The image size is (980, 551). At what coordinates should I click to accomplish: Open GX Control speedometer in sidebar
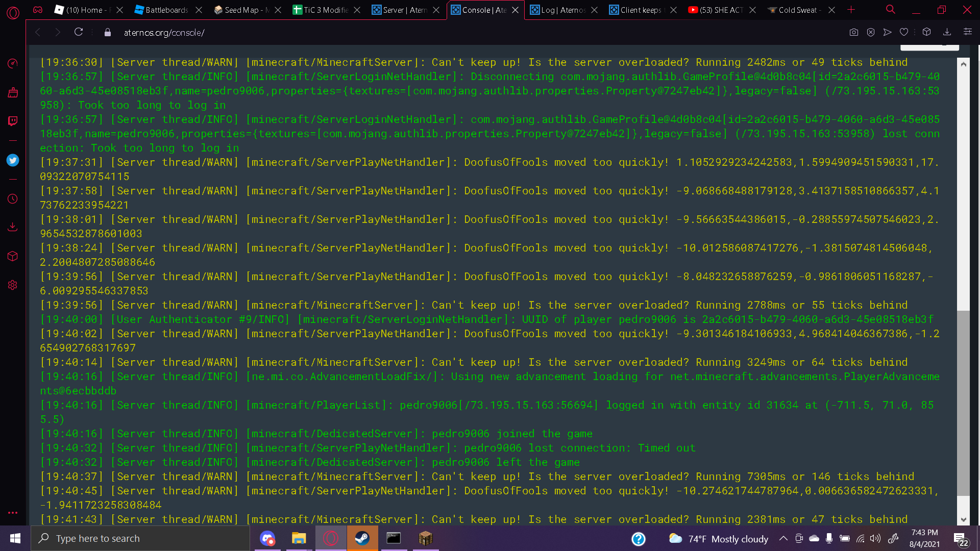pos(13,63)
